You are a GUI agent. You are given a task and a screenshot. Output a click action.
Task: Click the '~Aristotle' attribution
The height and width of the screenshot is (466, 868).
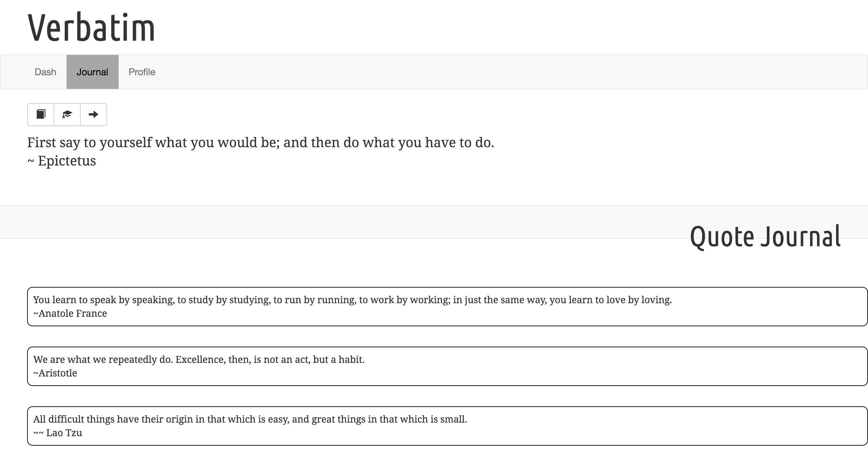pyautogui.click(x=55, y=373)
